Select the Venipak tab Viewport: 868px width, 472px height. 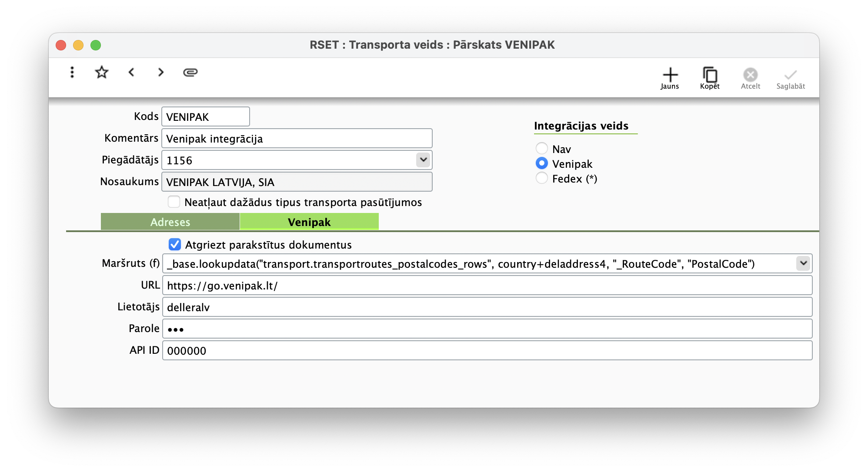(309, 222)
